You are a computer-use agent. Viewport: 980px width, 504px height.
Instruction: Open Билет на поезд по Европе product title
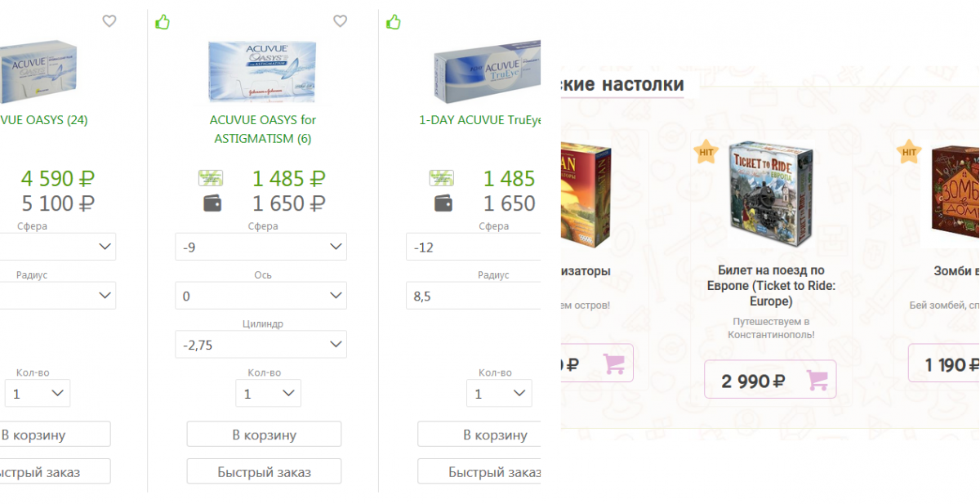click(771, 286)
